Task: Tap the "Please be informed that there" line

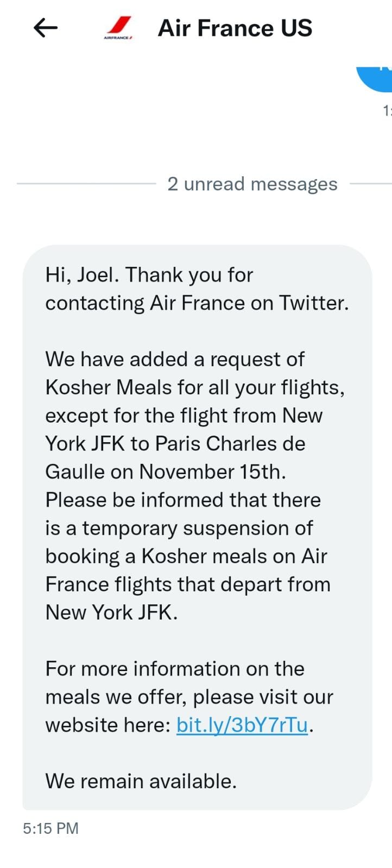Action: [x=183, y=500]
